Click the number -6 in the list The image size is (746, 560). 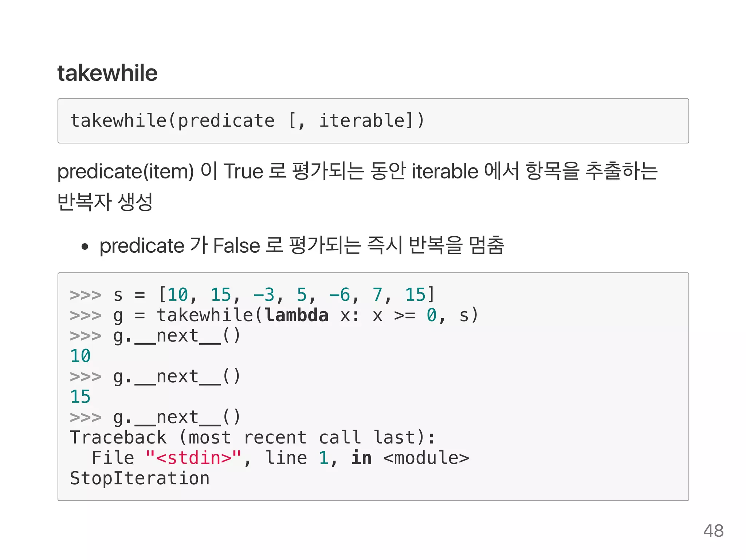pyautogui.click(x=339, y=295)
